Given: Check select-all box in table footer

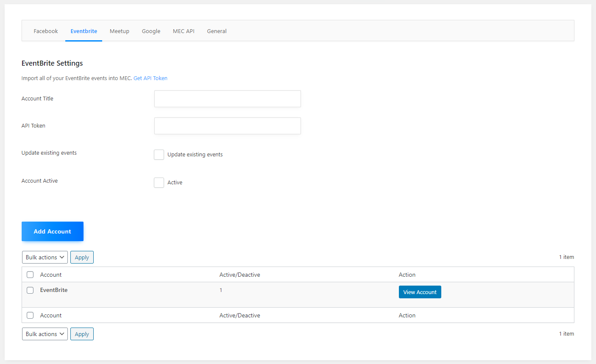Looking at the screenshot, I should [x=30, y=315].
